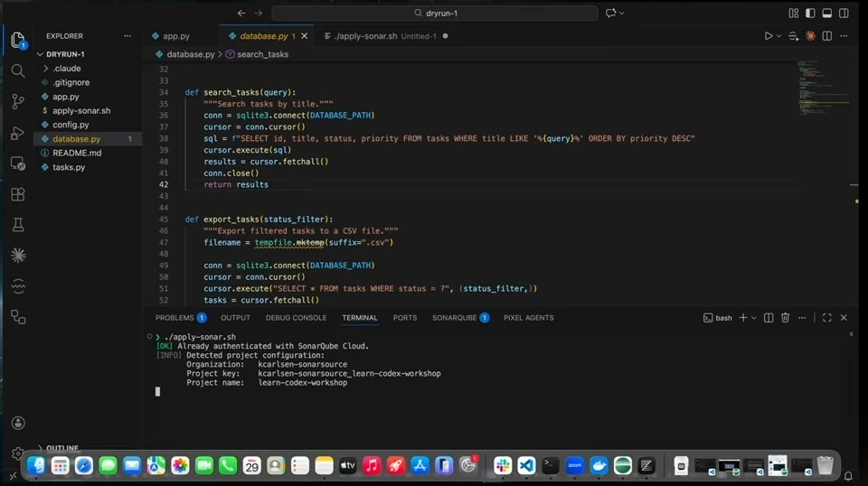868x486 pixels.
Task: Open the run button dropdown arrow
Action: point(778,36)
